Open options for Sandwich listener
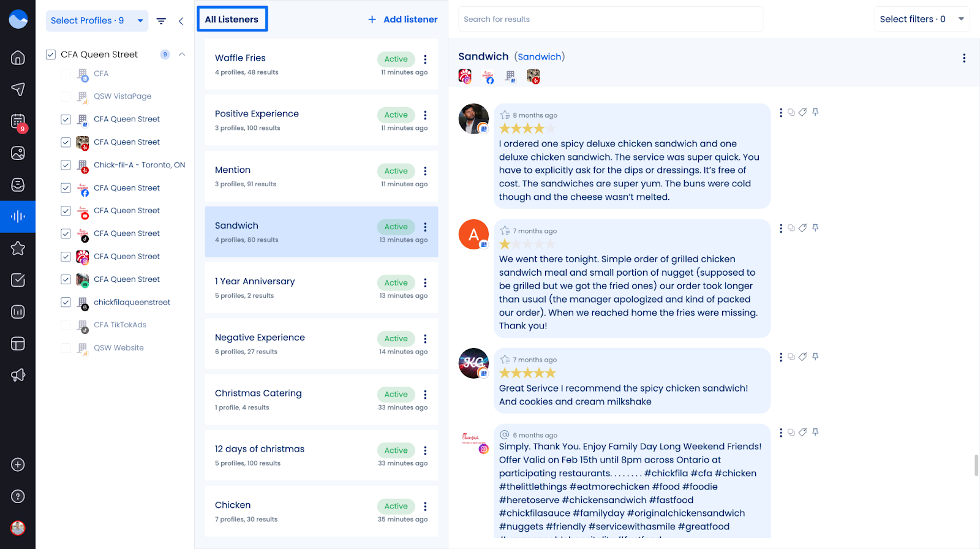The width and height of the screenshot is (980, 549). pyautogui.click(x=425, y=227)
